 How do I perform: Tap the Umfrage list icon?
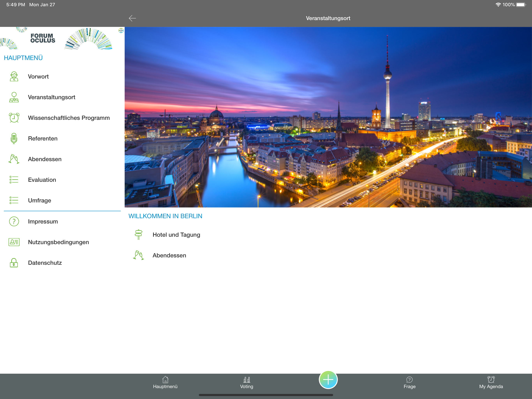[x=14, y=200]
